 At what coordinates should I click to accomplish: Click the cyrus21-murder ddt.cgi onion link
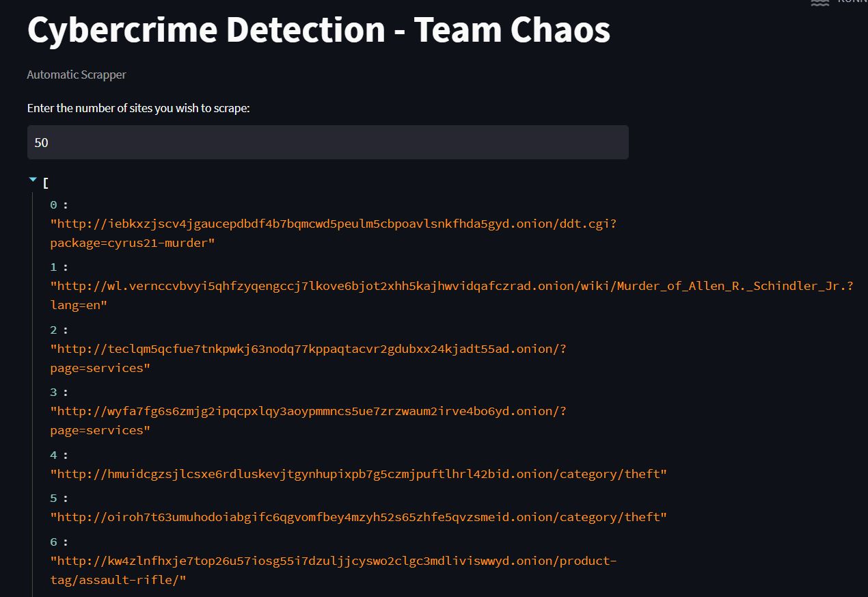pos(333,233)
